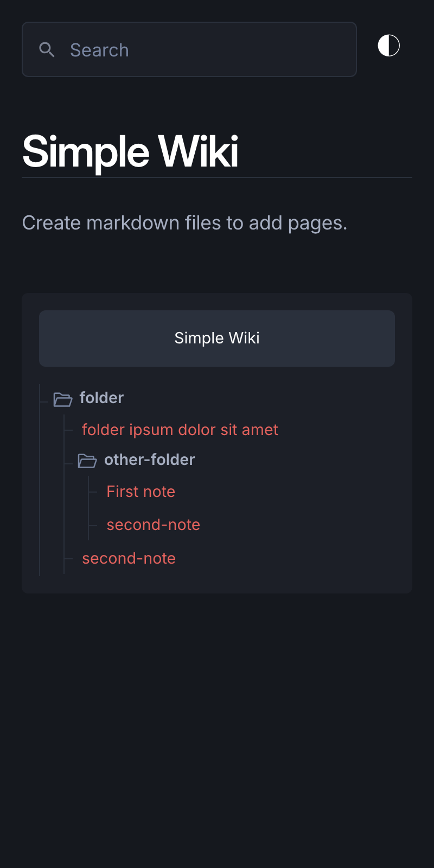The image size is (434, 868).
Task: Open 'second-note' inside other-folder
Action: pos(153,525)
